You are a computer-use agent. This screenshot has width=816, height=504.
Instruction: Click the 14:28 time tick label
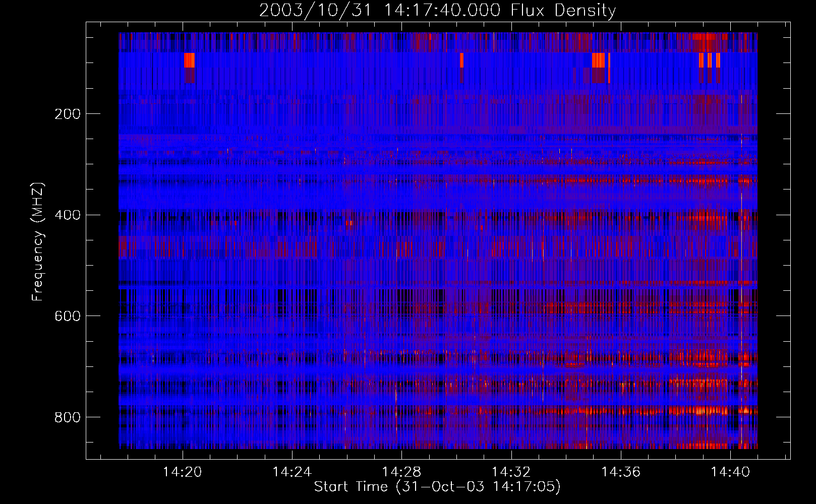(x=401, y=472)
